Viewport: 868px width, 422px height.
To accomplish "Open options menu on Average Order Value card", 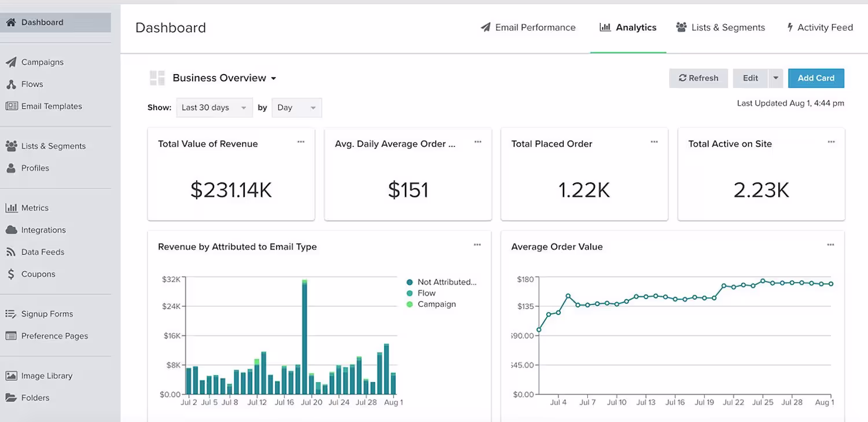I will 830,245.
